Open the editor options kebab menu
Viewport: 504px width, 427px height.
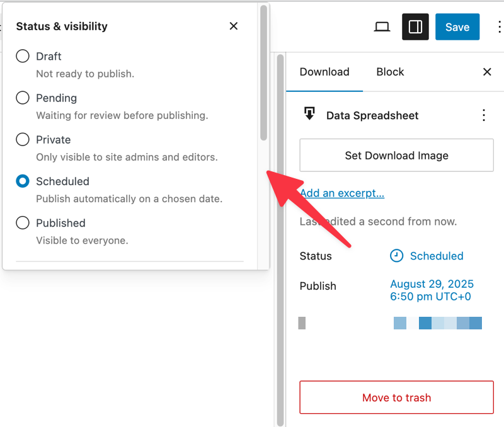click(499, 26)
